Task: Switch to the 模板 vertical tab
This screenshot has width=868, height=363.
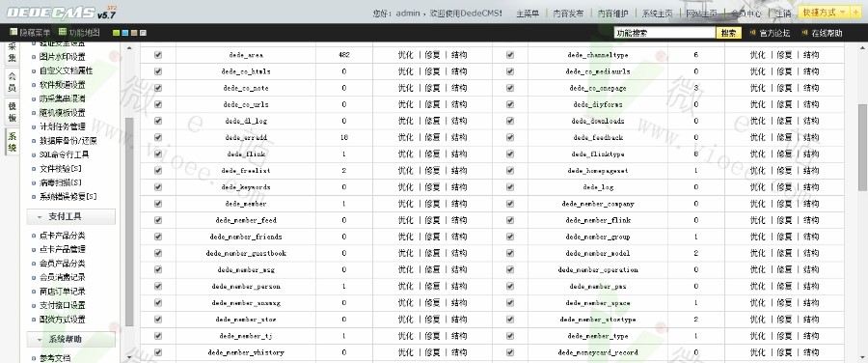Action: click(x=13, y=113)
